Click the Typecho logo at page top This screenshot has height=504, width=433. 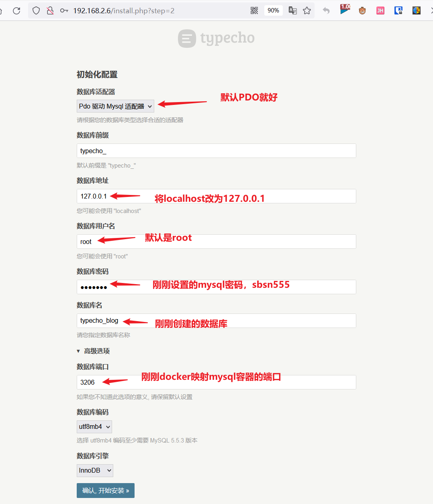(216, 38)
